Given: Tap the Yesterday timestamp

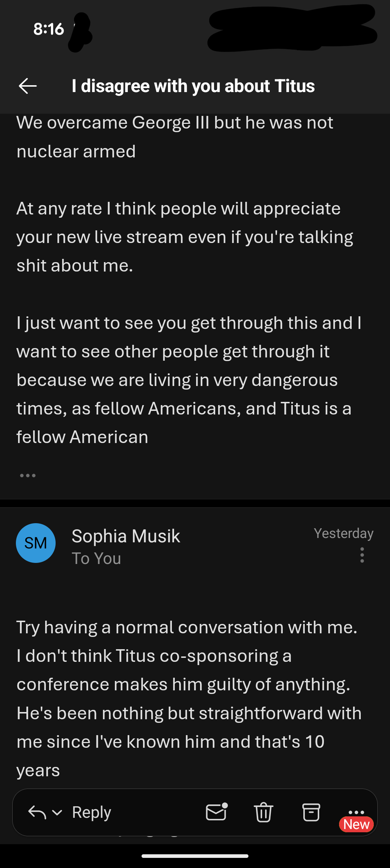Looking at the screenshot, I should pyautogui.click(x=343, y=533).
